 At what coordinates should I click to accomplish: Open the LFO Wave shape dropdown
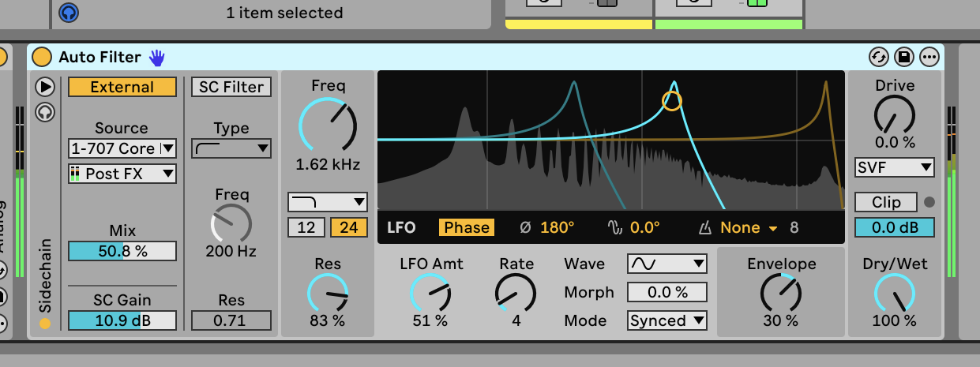click(667, 264)
